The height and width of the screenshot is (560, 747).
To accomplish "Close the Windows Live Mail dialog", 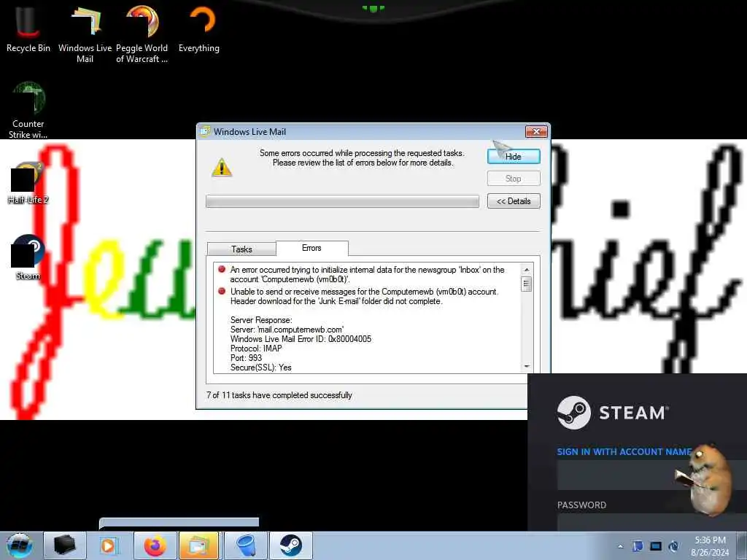I will (536, 131).
